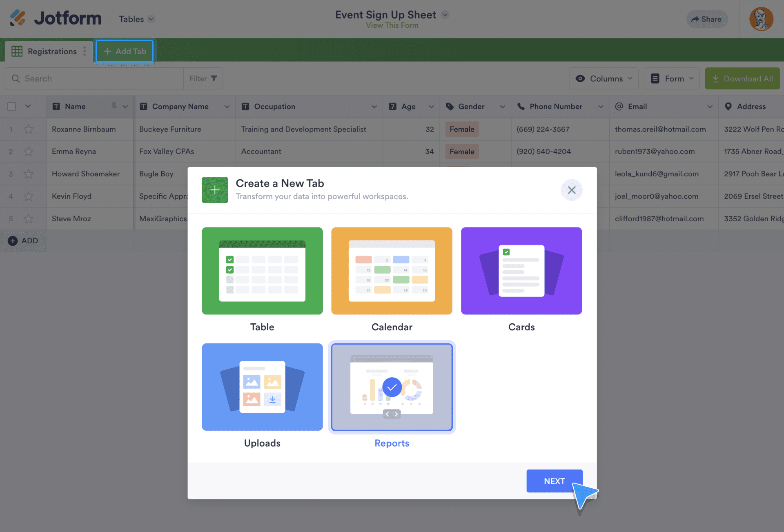
Task: Open the Age column menu arrow
Action: click(x=431, y=106)
